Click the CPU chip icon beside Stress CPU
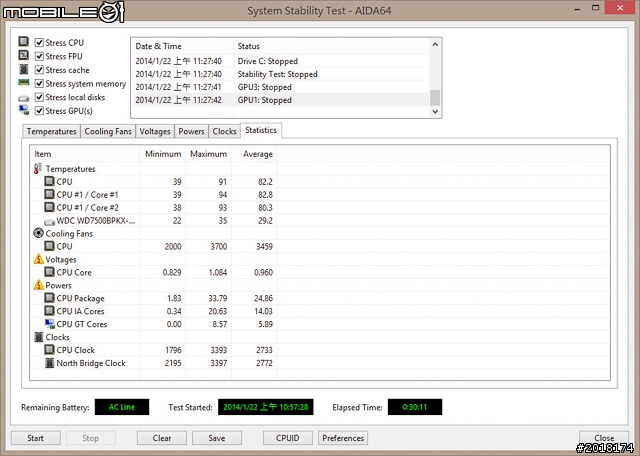 click(24, 42)
